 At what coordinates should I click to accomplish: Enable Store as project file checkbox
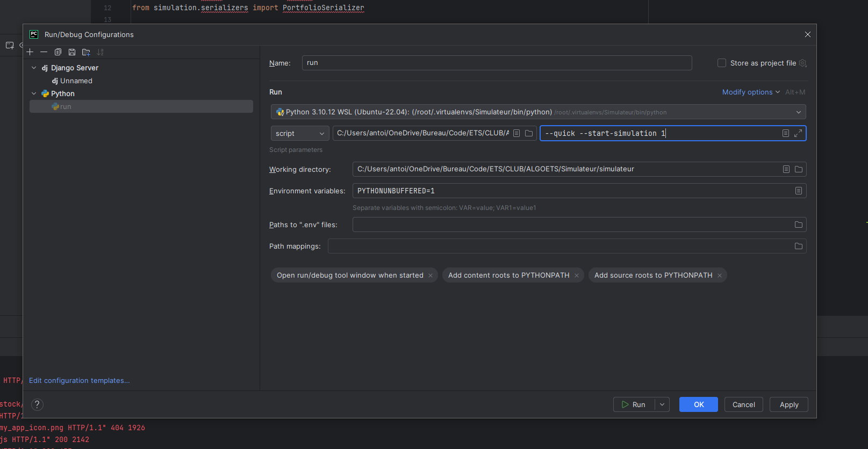[722, 63]
